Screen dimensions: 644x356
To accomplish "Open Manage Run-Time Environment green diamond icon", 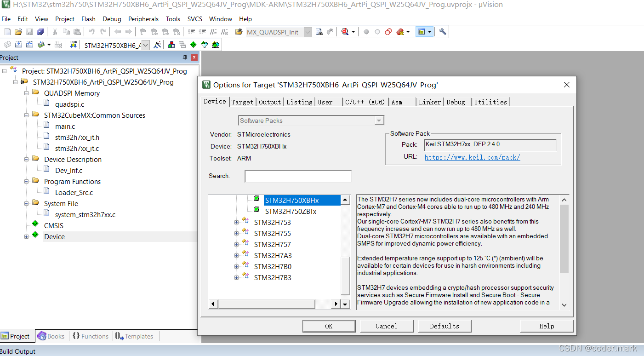I will [193, 45].
